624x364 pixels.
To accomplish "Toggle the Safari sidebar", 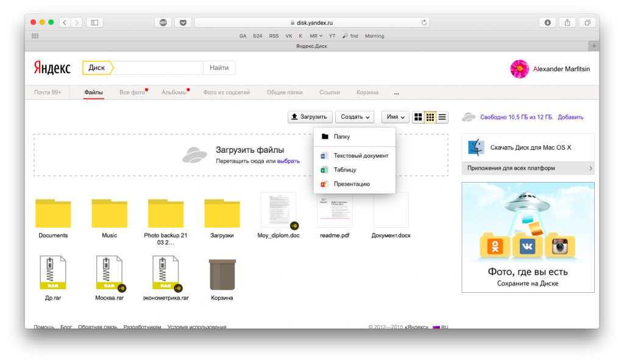I will click(x=94, y=23).
